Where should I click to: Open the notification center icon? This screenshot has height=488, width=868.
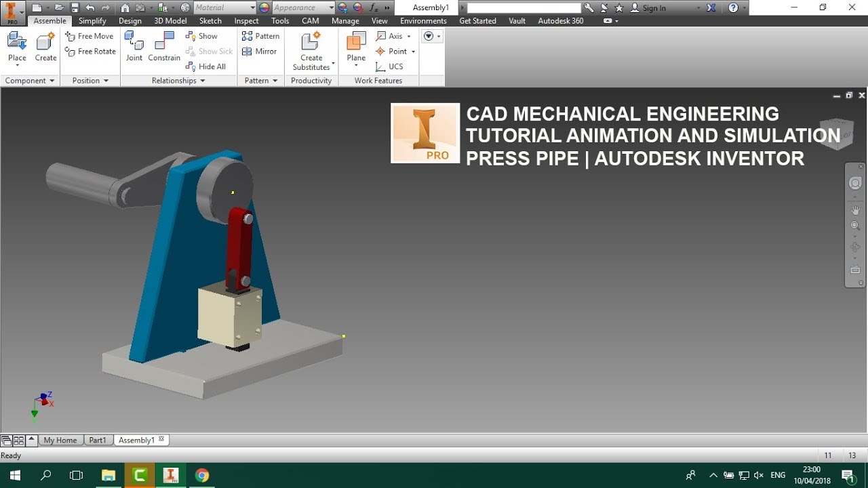pos(848,475)
